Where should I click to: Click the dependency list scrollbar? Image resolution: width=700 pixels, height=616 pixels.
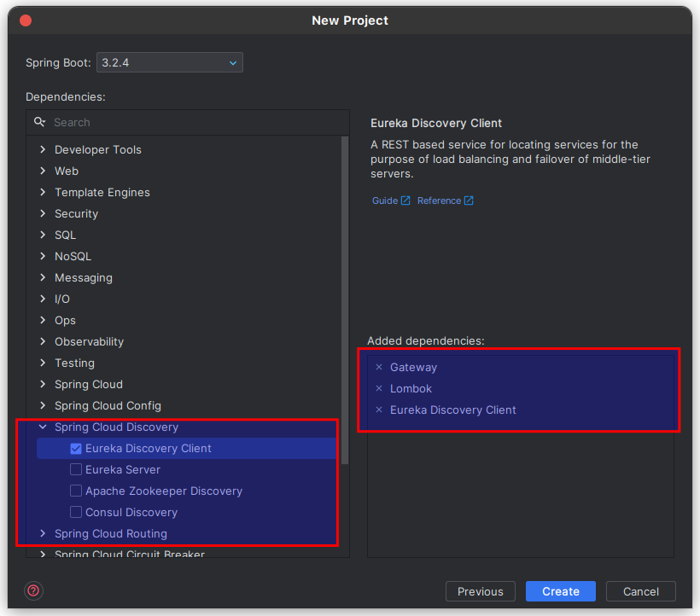coord(345,300)
